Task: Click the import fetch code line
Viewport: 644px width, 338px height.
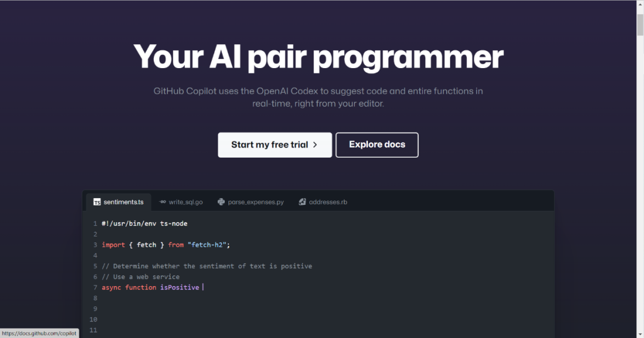Action: (x=165, y=245)
